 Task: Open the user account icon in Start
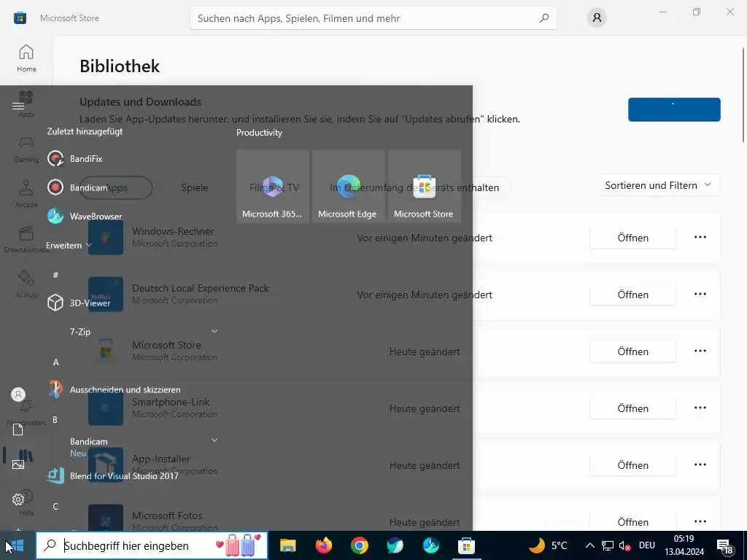(x=18, y=394)
